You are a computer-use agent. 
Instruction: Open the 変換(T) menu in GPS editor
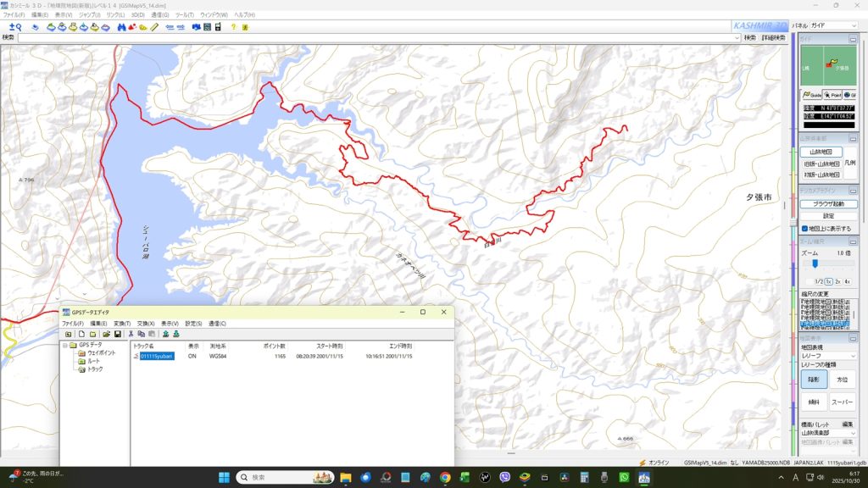point(121,323)
